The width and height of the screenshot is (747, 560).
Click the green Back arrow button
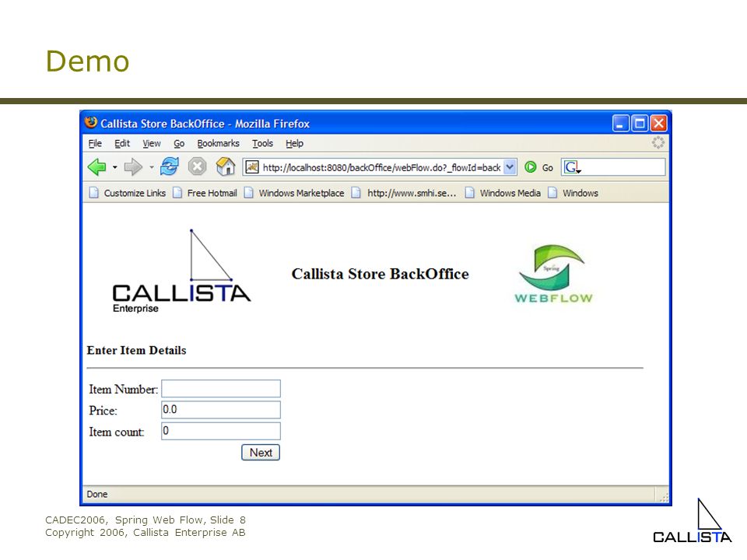[96, 167]
